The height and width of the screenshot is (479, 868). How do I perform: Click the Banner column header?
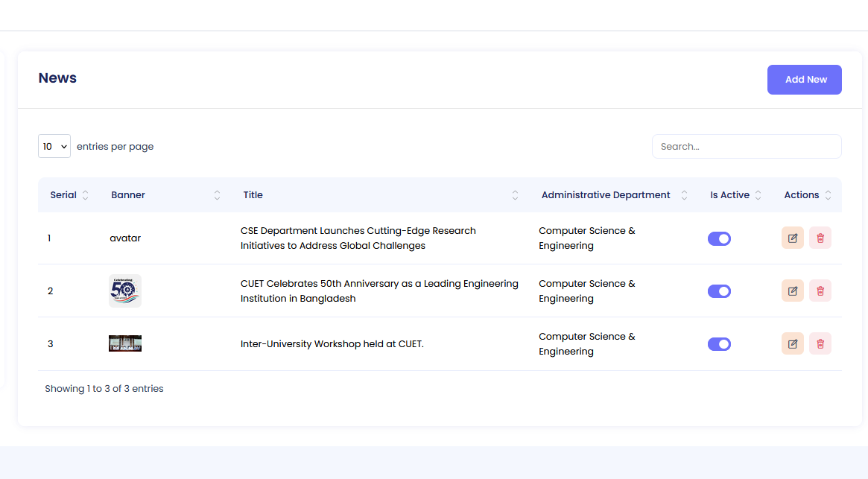tap(128, 195)
